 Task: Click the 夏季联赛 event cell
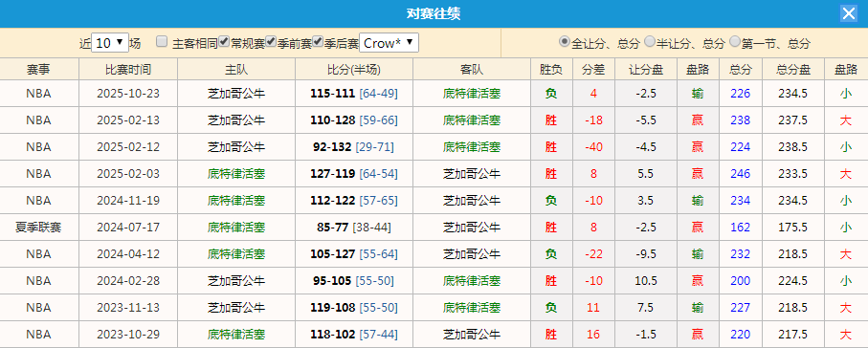38,227
